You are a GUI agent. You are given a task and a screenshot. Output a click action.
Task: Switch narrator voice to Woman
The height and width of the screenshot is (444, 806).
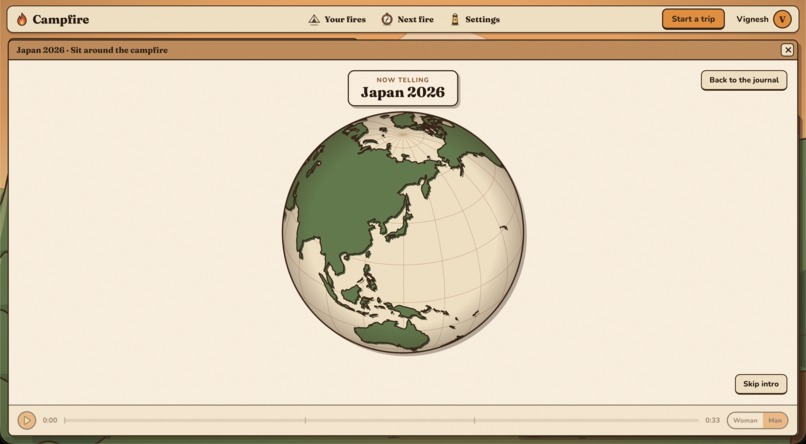pos(745,420)
